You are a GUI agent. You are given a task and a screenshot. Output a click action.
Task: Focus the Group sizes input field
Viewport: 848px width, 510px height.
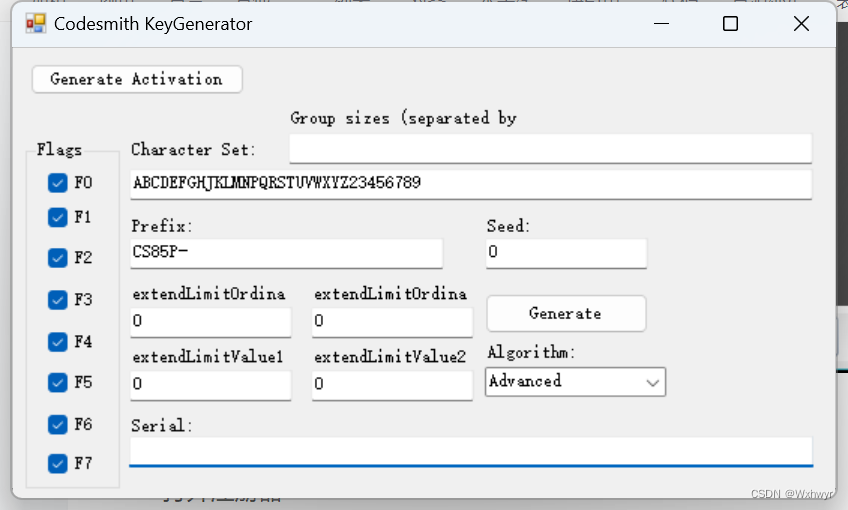(x=551, y=148)
